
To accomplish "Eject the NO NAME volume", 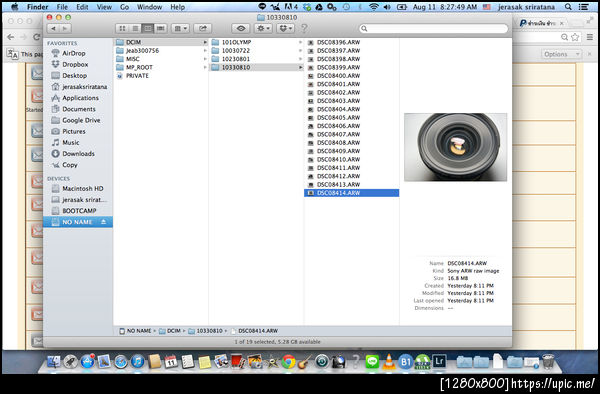I will tap(103, 222).
